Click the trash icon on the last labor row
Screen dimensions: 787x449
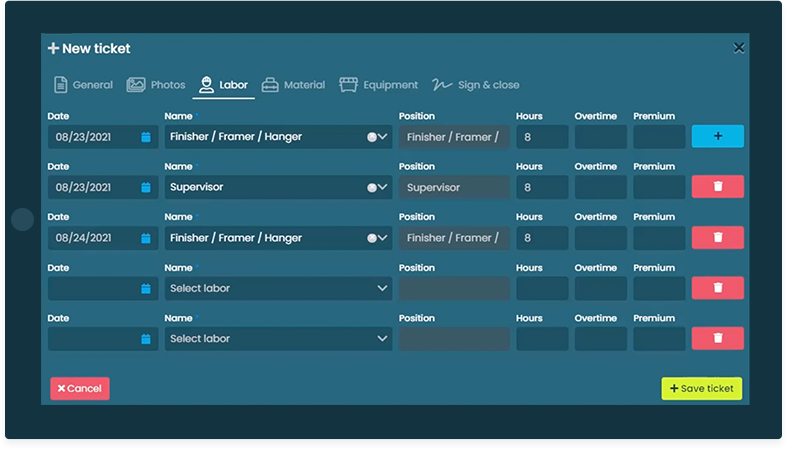(717, 339)
